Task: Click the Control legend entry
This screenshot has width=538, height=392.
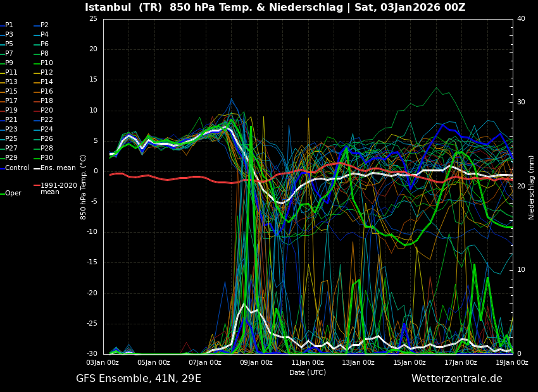Action: pos(17,168)
